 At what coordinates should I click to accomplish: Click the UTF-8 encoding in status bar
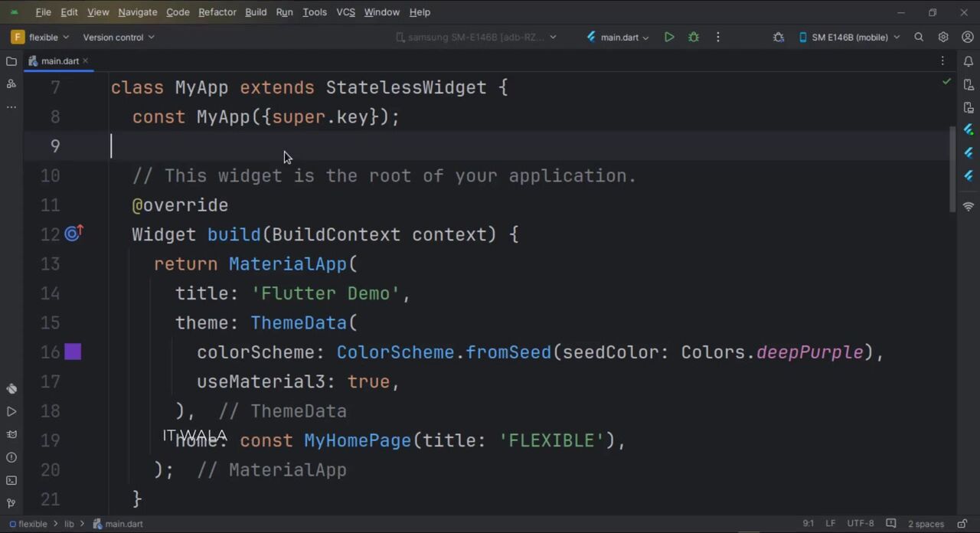[x=860, y=524]
